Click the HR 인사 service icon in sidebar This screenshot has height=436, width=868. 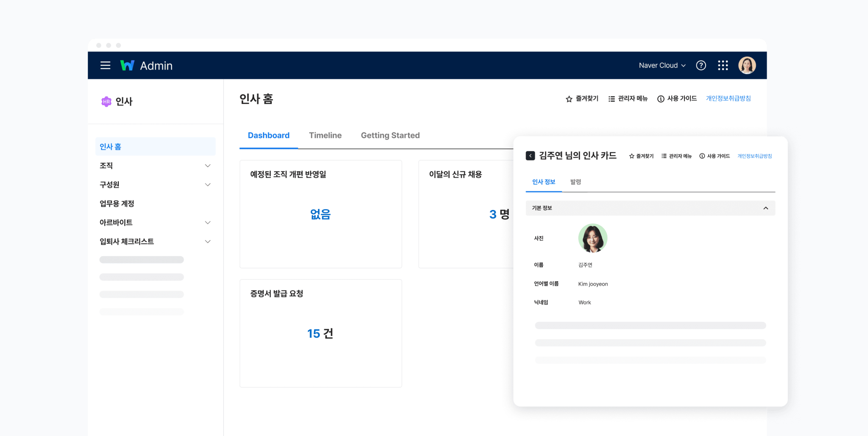pyautogui.click(x=106, y=101)
